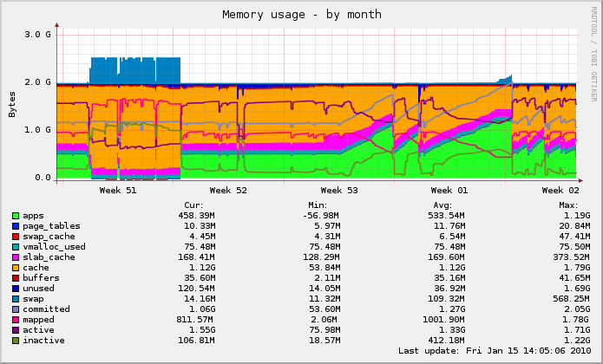
Task: Click the magenta slab_cache legend swatch
Action: point(16,257)
